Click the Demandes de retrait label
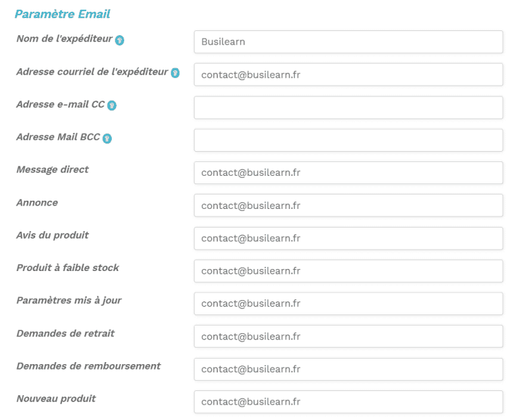The height and width of the screenshot is (420, 516). pyautogui.click(x=66, y=334)
